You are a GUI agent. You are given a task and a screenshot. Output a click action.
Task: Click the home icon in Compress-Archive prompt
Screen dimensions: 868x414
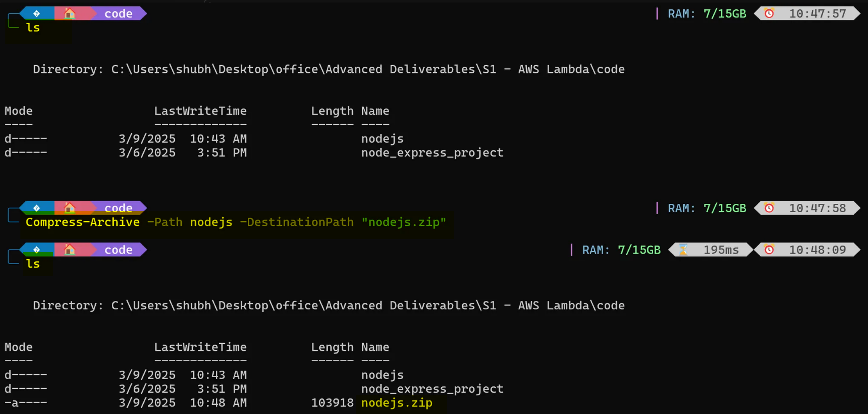point(70,208)
